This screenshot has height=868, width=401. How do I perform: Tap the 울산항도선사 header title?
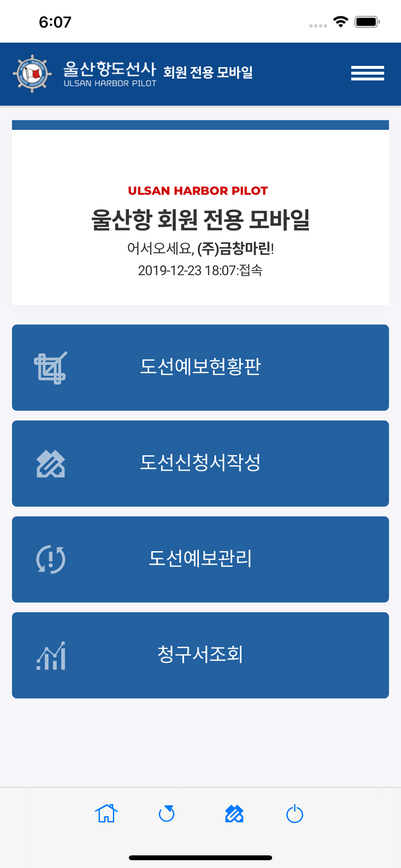click(x=109, y=69)
